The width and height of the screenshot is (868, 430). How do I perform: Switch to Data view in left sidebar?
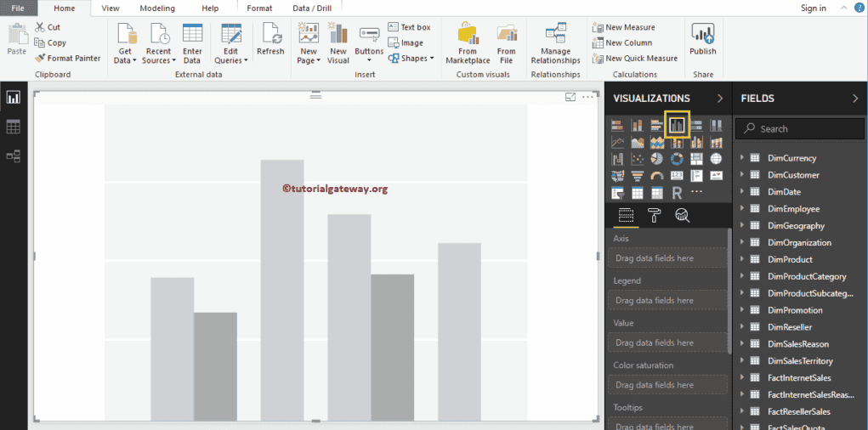pyautogui.click(x=13, y=127)
